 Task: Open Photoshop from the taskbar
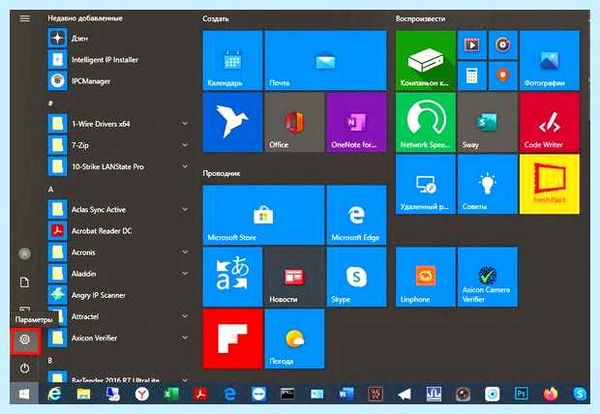pyautogui.click(x=521, y=394)
